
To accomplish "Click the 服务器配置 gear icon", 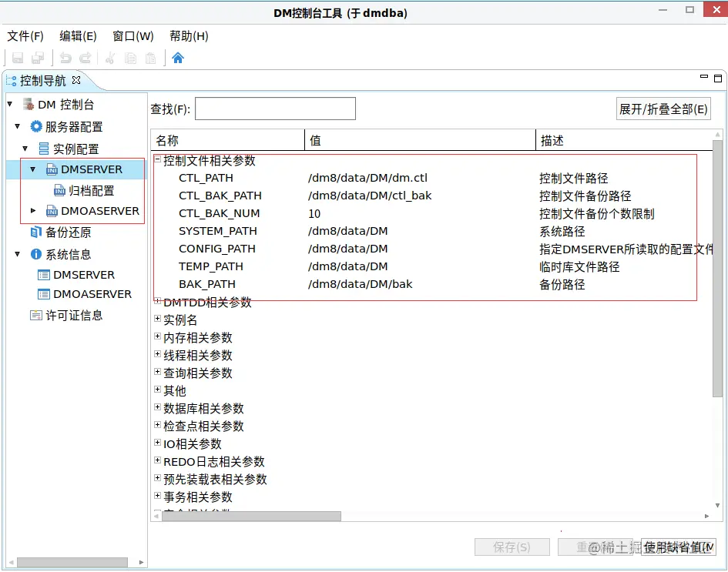I will coord(35,126).
